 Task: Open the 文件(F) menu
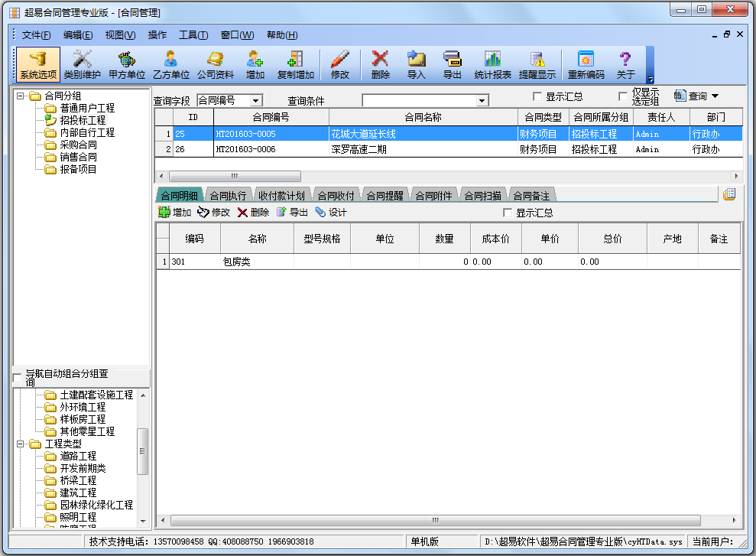coord(36,34)
